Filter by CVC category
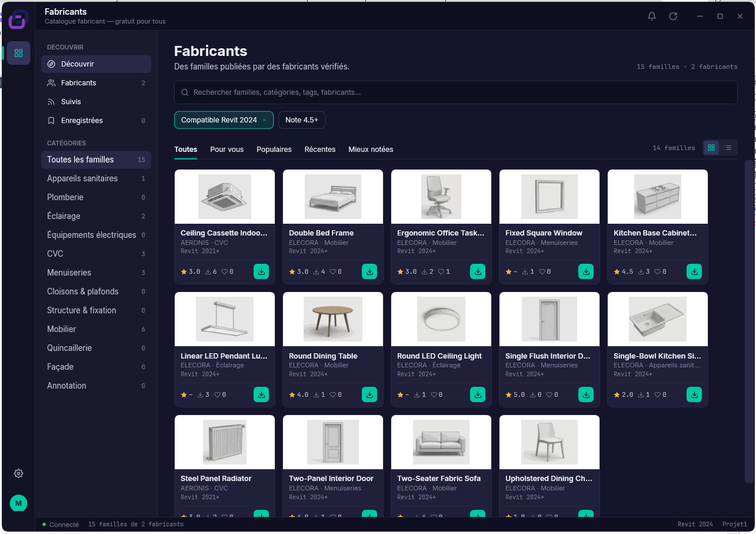Image resolution: width=756 pixels, height=534 pixels. click(96, 254)
